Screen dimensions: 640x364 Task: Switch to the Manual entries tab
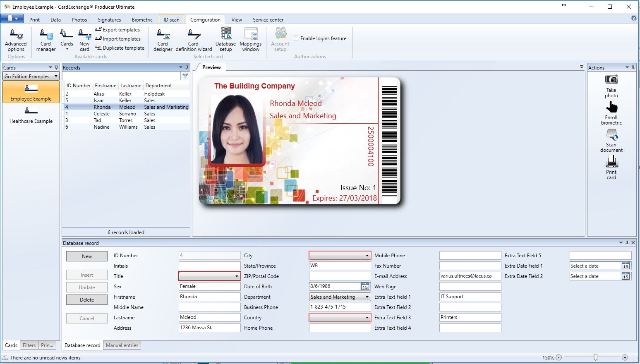click(x=122, y=345)
